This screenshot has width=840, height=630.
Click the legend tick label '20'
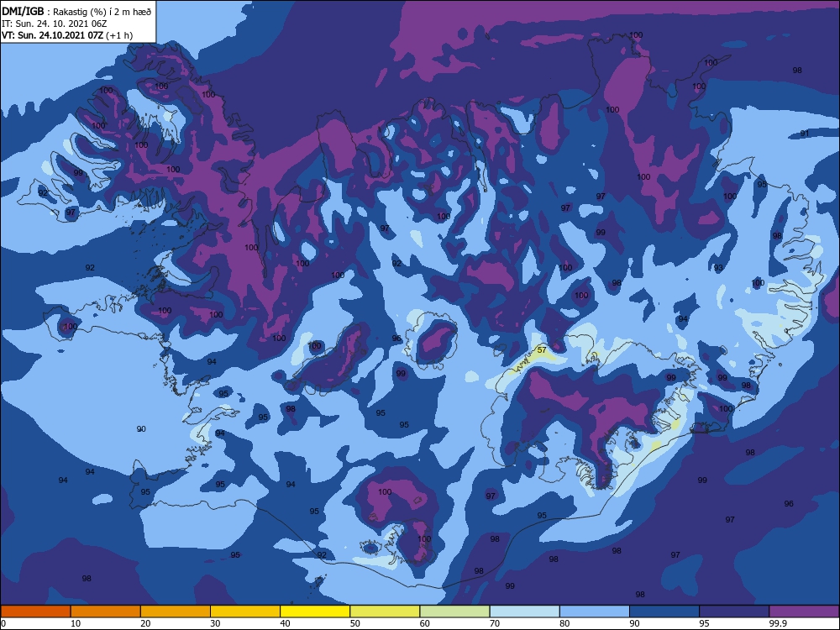point(145,623)
